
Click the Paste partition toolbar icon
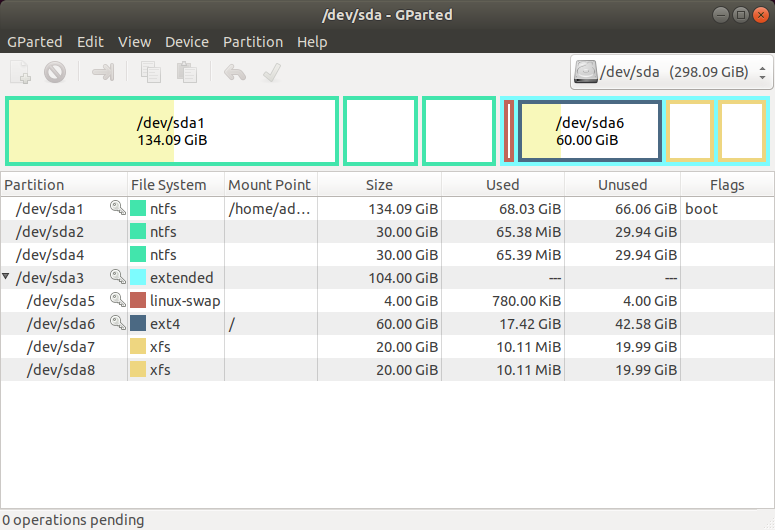(x=186, y=72)
